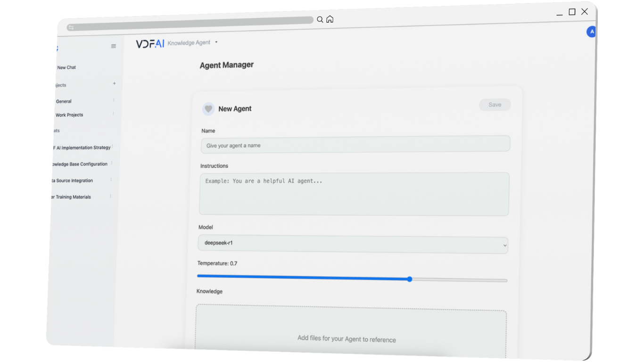Click into the Instructions text area
Screen dimensions: 644x362
[x=354, y=194]
